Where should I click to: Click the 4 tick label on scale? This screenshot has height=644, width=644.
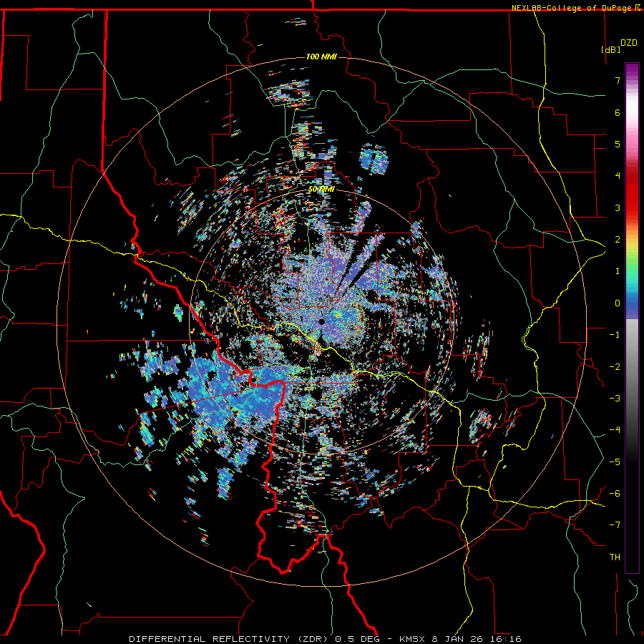pos(618,176)
